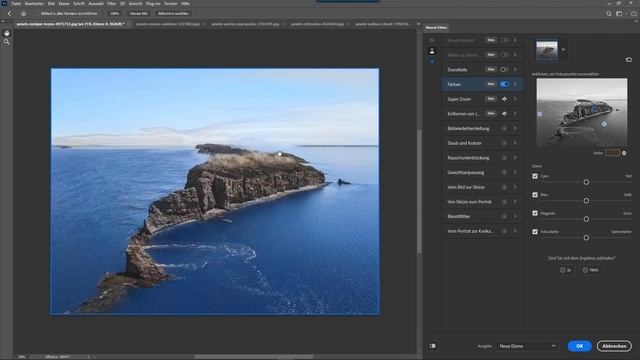Toggle the Smart Portrait filter switch

pos(504,40)
